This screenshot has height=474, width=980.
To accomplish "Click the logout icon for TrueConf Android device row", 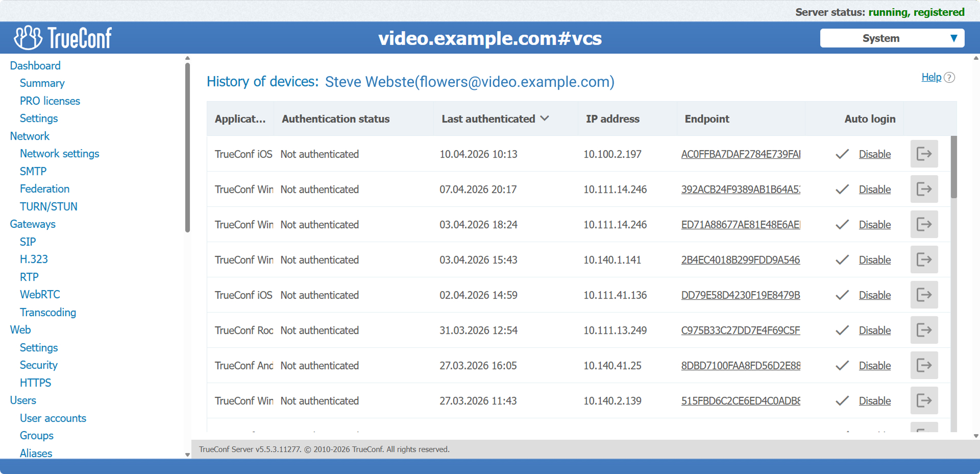I will [x=924, y=365].
